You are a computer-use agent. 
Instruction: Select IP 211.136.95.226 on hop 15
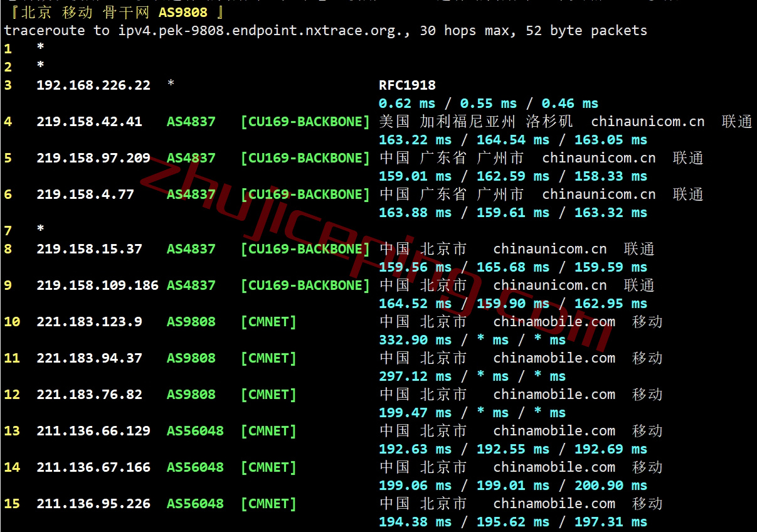pyautogui.click(x=93, y=504)
